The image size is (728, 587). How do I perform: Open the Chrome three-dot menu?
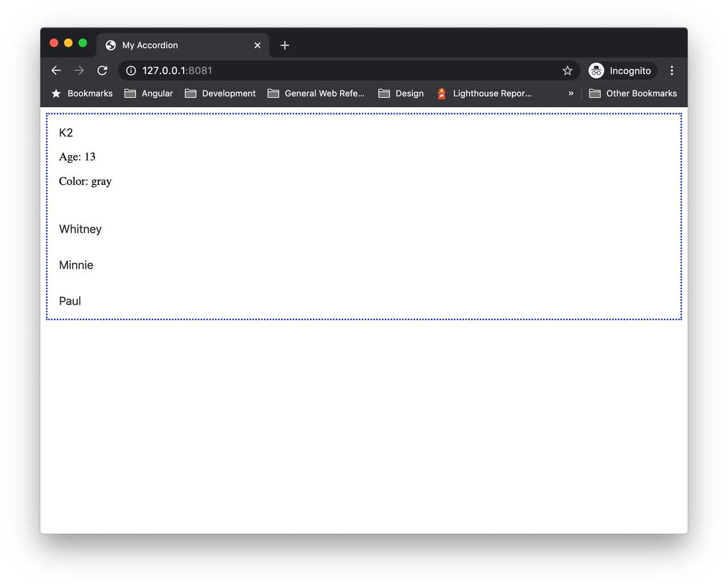coord(672,70)
